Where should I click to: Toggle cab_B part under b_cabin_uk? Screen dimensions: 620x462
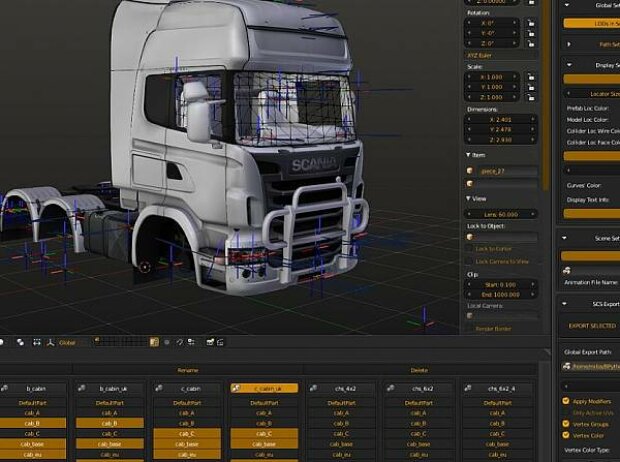point(110,423)
